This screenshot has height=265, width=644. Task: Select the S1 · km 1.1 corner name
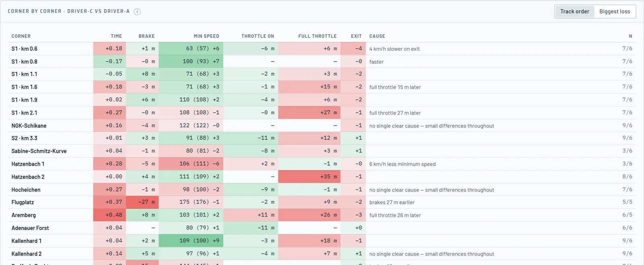[x=24, y=74]
